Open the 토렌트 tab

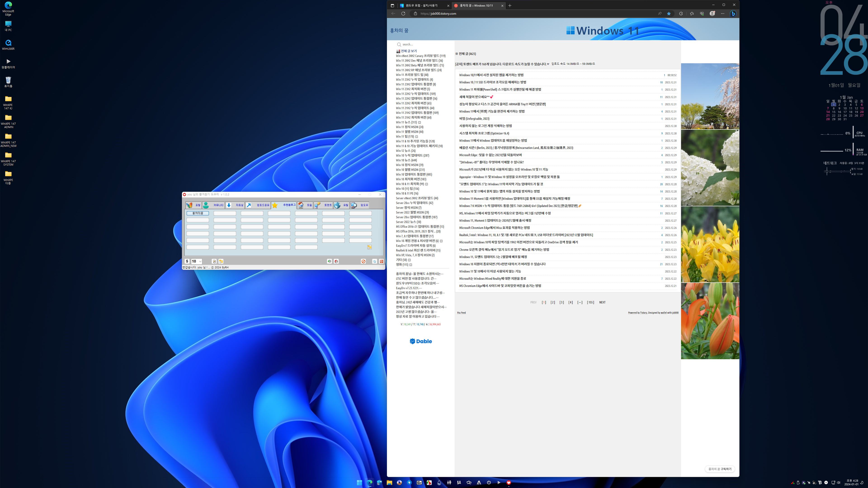[323, 205]
